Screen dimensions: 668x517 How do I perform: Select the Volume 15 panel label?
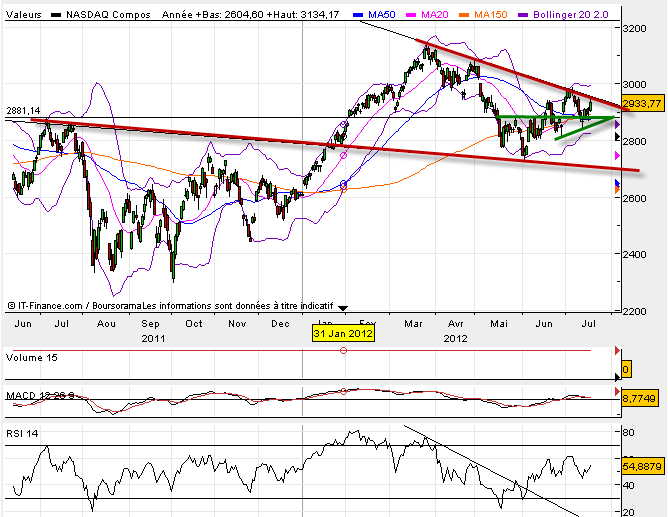(32, 357)
